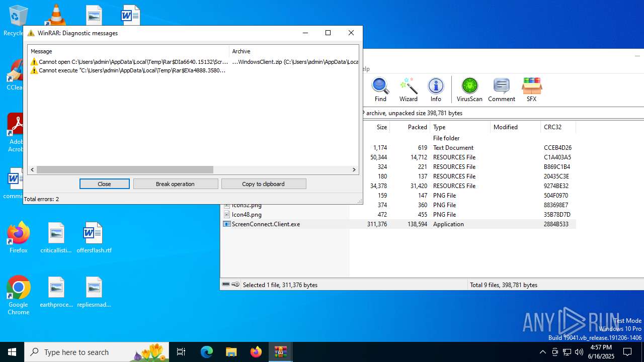This screenshot has width=644, height=362.
Task: Click the File folder row entry
Action: pos(446,138)
